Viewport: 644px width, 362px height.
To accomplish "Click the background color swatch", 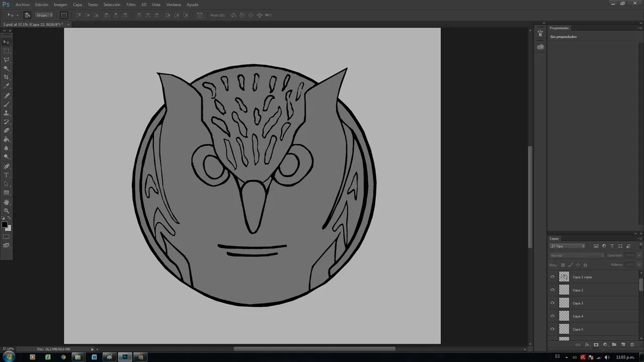I will (8, 228).
